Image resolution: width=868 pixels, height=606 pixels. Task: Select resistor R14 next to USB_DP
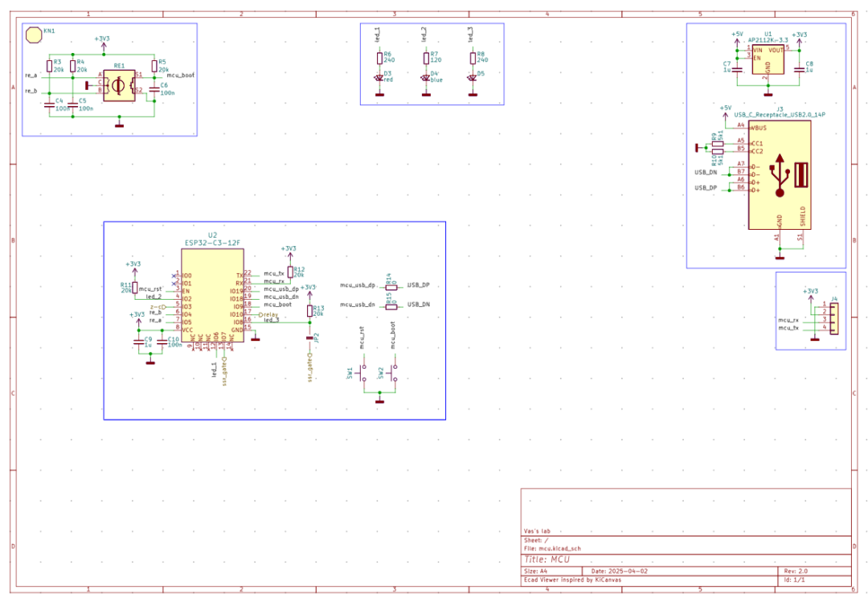pos(391,287)
